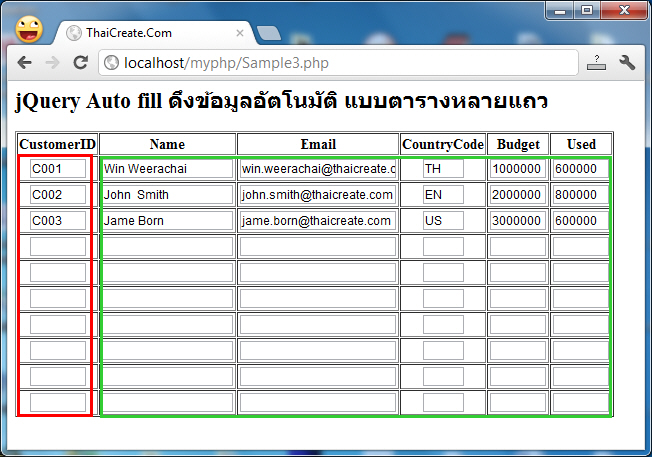Image resolution: width=652 pixels, height=457 pixels.
Task: Click the win.weerachai@thaicreate email field
Action: [x=318, y=169]
